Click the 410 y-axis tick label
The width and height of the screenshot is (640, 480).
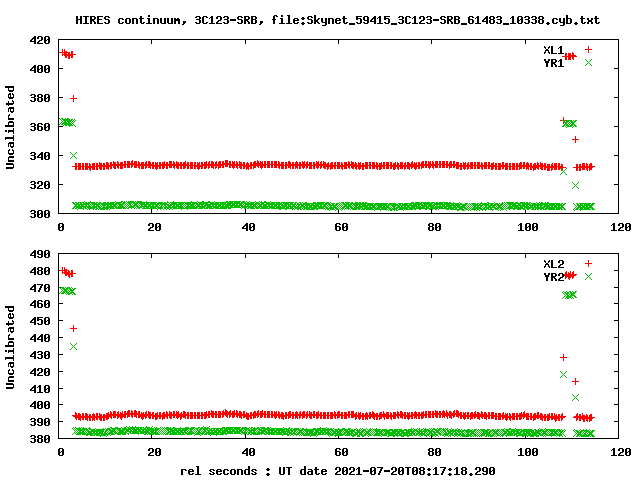40,389
